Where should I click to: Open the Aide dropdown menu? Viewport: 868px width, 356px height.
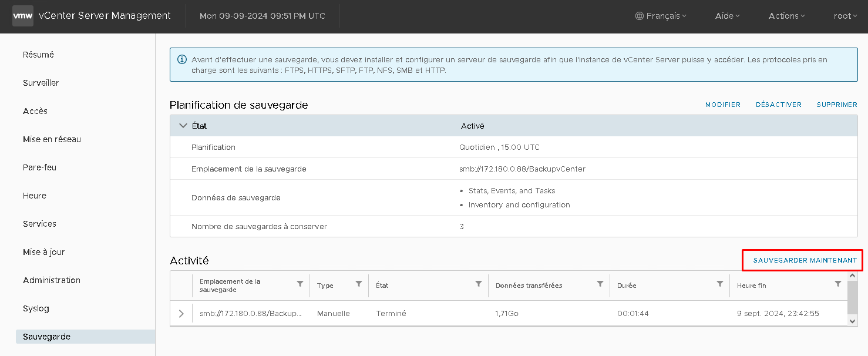727,16
